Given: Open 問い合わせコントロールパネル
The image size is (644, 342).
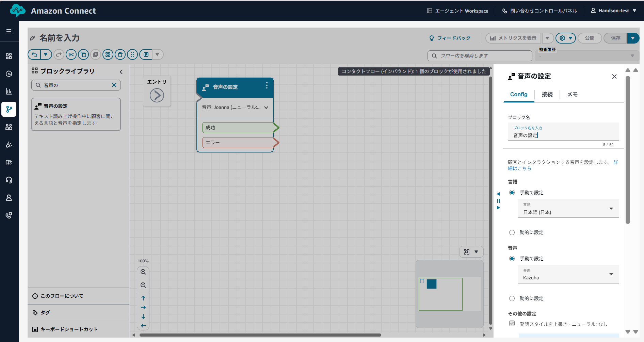Looking at the screenshot, I should point(540,11).
